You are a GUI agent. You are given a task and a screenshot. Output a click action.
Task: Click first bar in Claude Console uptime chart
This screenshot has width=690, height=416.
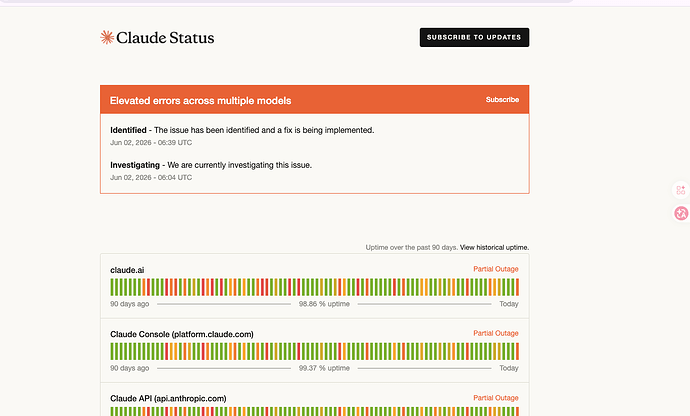(112, 351)
